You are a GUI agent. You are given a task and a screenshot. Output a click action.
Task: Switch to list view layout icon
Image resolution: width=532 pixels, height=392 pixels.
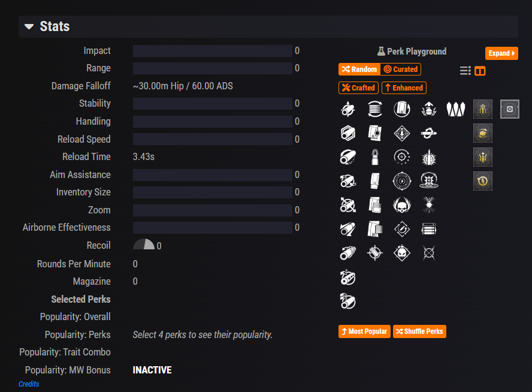point(465,71)
